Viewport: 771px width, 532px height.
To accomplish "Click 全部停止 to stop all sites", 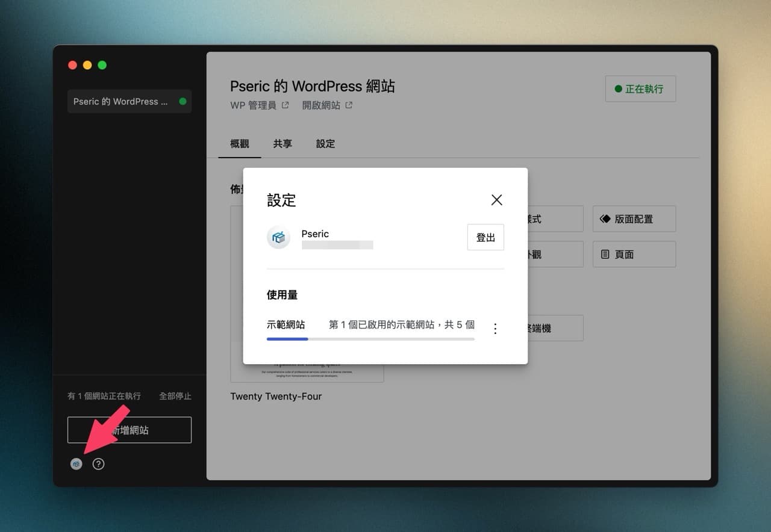I will (175, 396).
